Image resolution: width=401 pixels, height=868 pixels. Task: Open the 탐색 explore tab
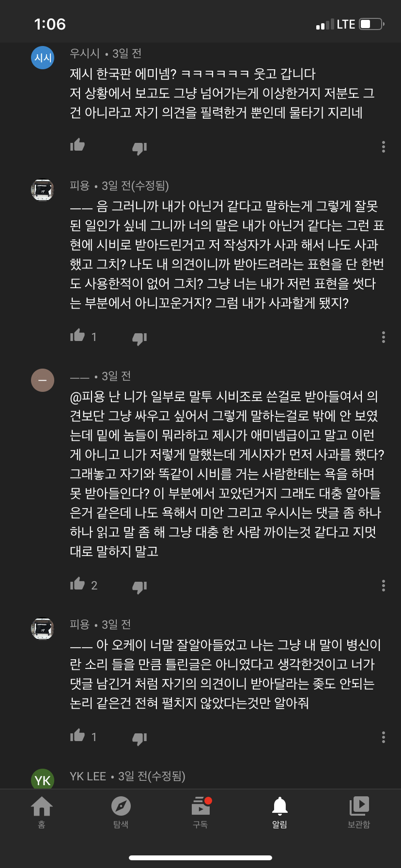click(x=121, y=812)
